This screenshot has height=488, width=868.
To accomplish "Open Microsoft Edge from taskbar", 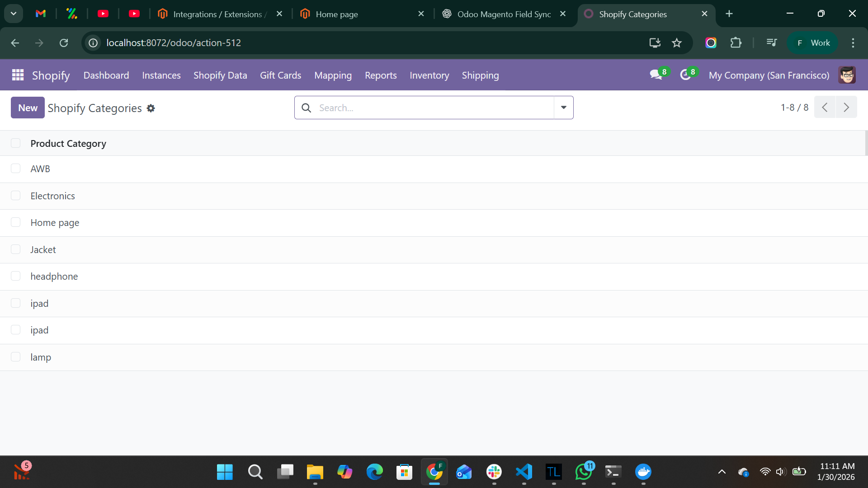I will coord(375,472).
